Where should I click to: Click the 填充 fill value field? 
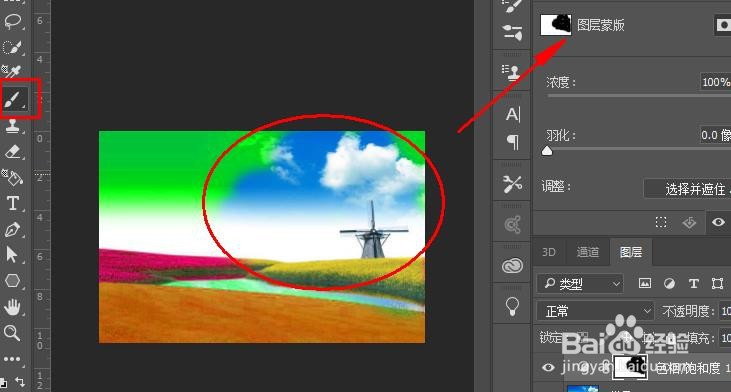click(725, 337)
